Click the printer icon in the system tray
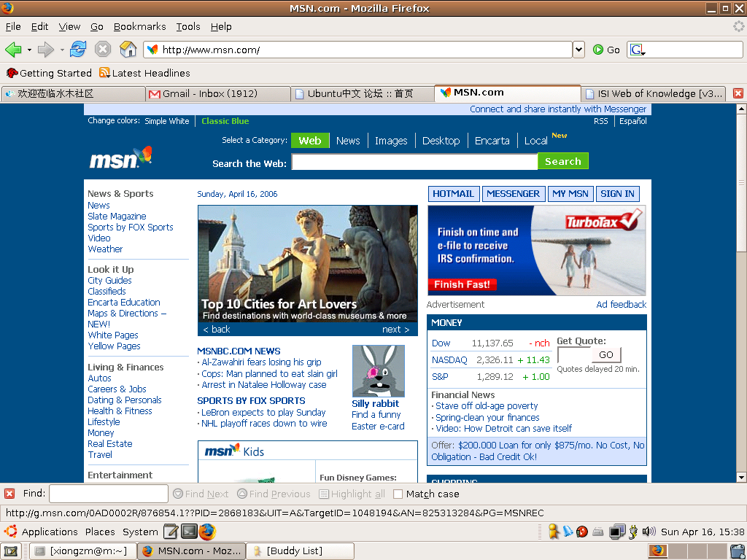Image resolution: width=747 pixels, height=560 pixels. [598, 532]
